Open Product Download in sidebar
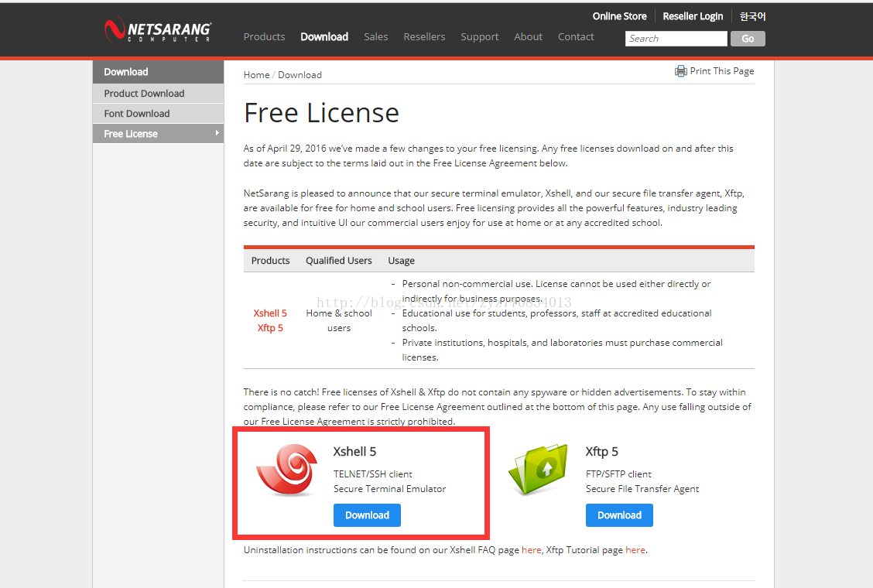 (158, 94)
